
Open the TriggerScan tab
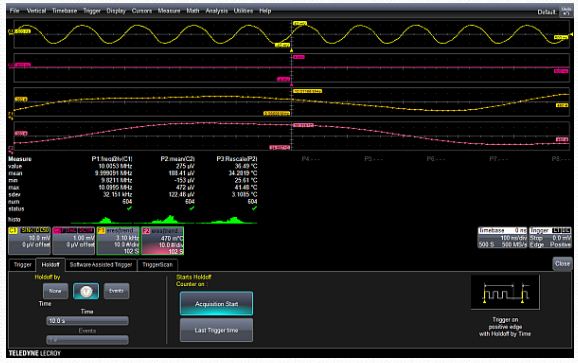(x=157, y=265)
